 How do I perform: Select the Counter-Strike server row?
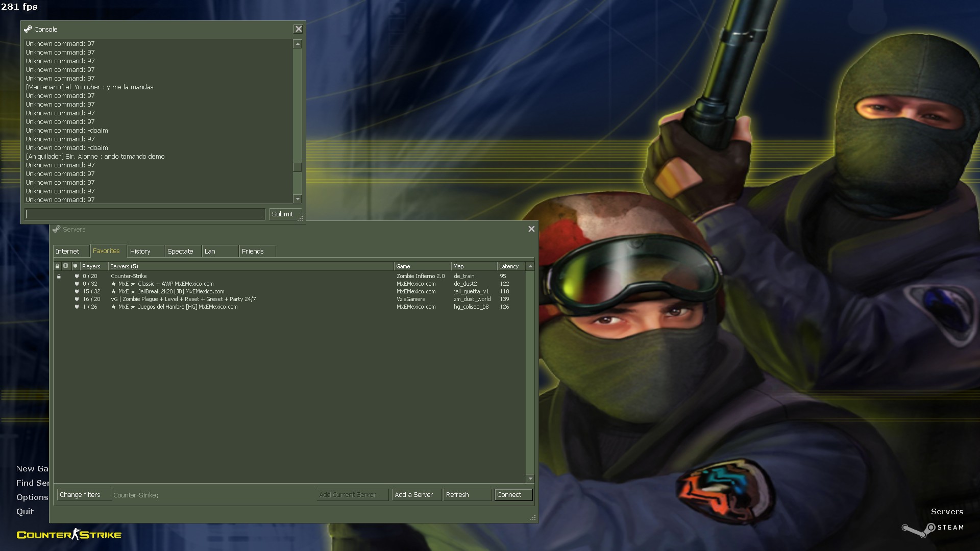(289, 276)
